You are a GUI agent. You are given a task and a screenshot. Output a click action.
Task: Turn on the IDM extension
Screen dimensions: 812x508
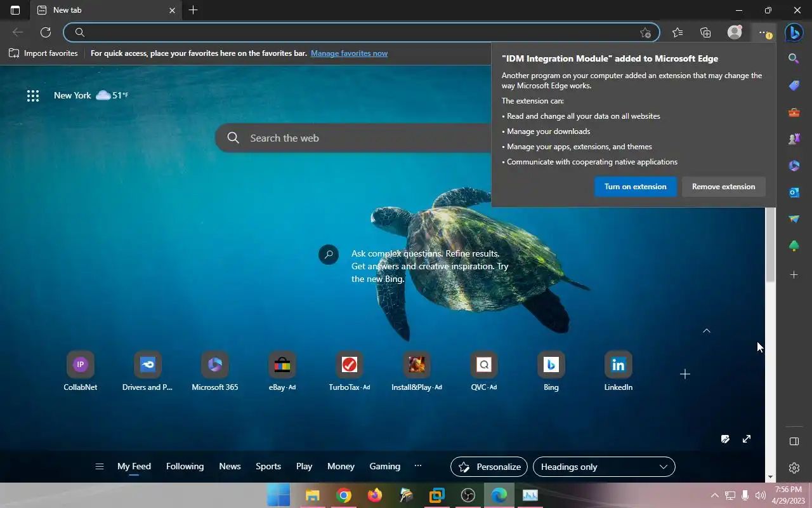pos(635,187)
